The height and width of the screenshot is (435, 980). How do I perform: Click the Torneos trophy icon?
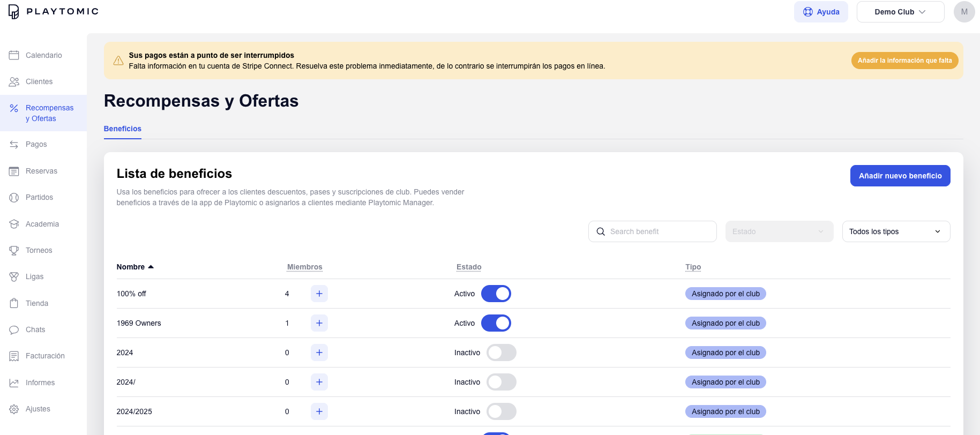point(14,250)
